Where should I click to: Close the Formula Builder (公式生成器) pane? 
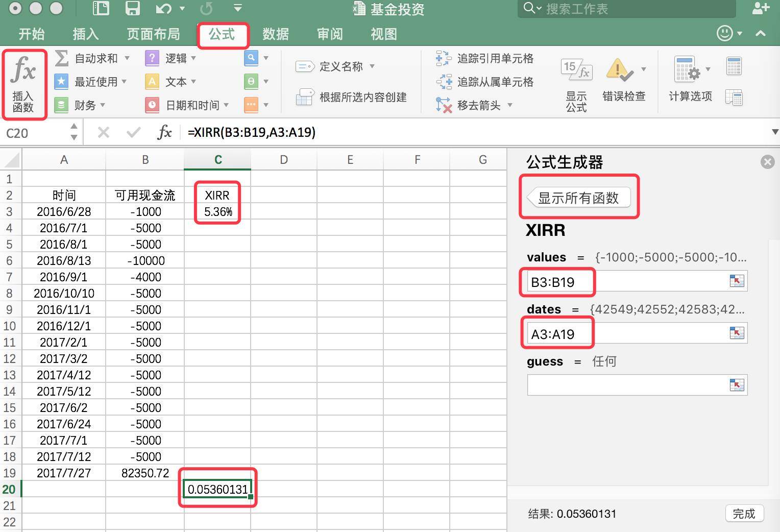pyautogui.click(x=767, y=162)
